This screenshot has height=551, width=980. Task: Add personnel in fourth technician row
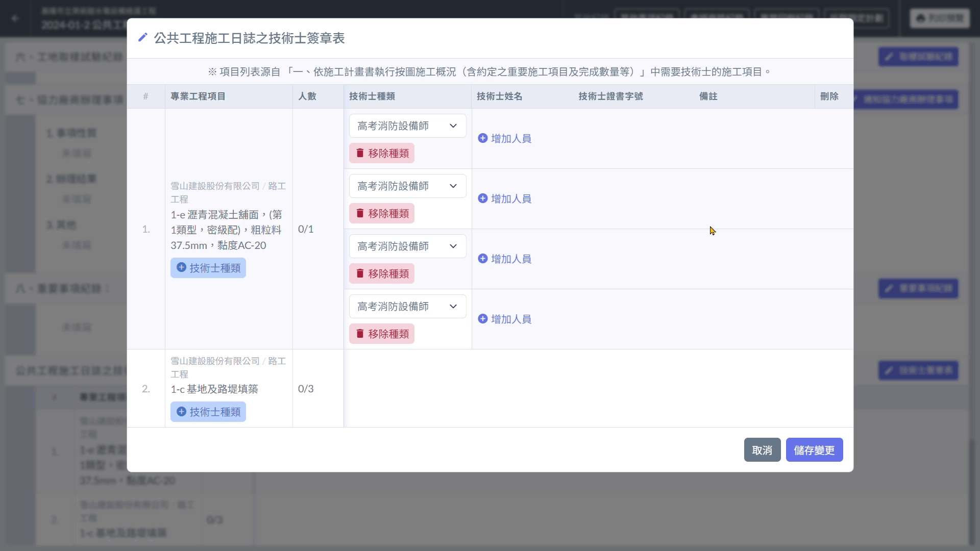pyautogui.click(x=505, y=319)
